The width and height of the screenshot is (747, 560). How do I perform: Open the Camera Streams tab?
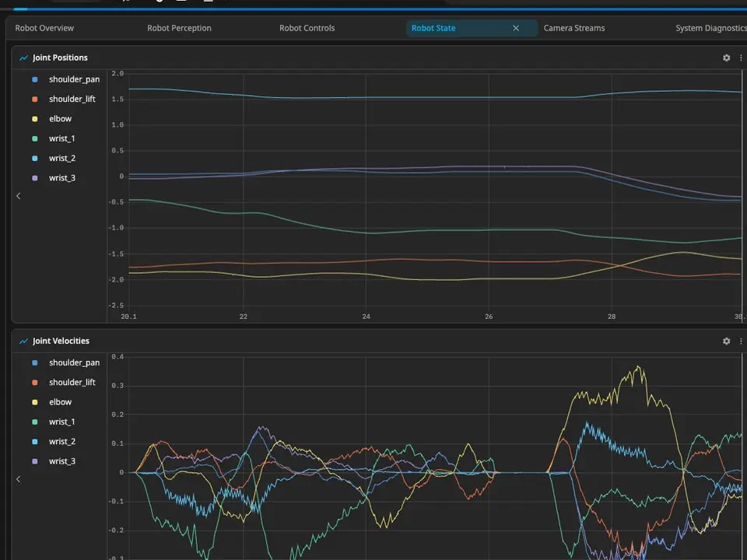(x=574, y=28)
